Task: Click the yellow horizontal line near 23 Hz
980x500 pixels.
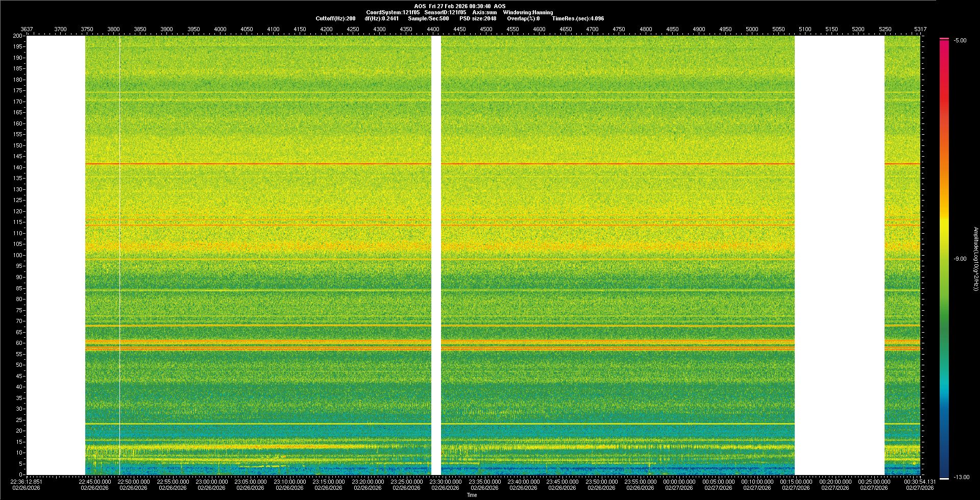Action: click(255, 424)
